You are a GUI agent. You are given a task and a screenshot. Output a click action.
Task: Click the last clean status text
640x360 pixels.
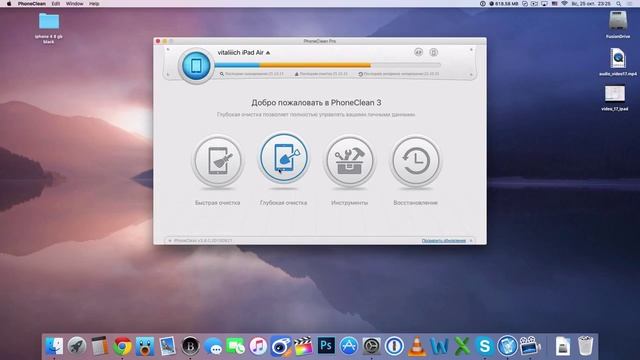pos(321,74)
